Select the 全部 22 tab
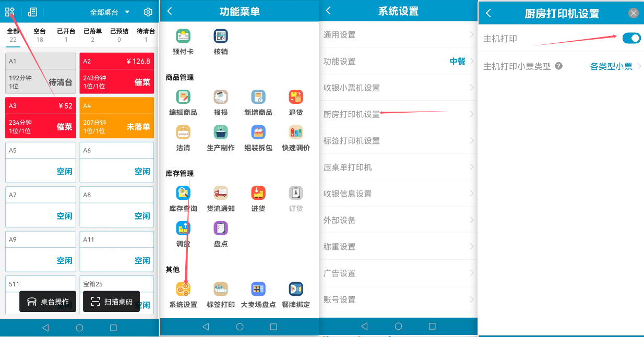644x337 pixels. pyautogui.click(x=13, y=35)
